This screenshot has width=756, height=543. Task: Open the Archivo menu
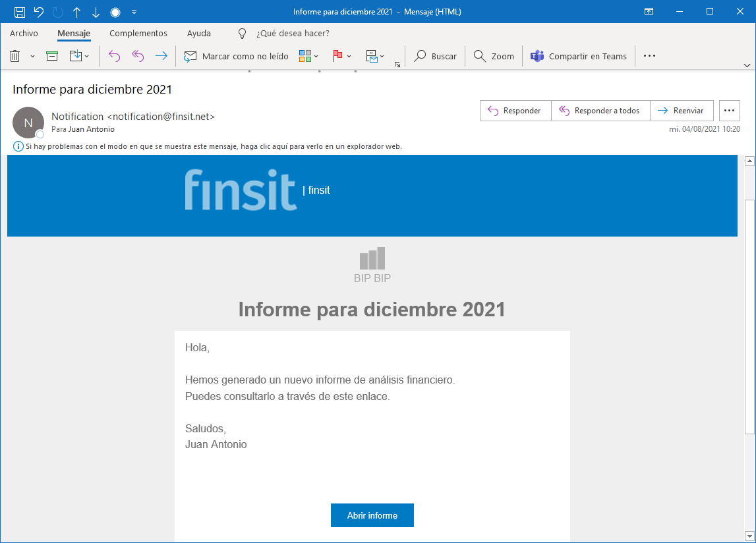[24, 33]
